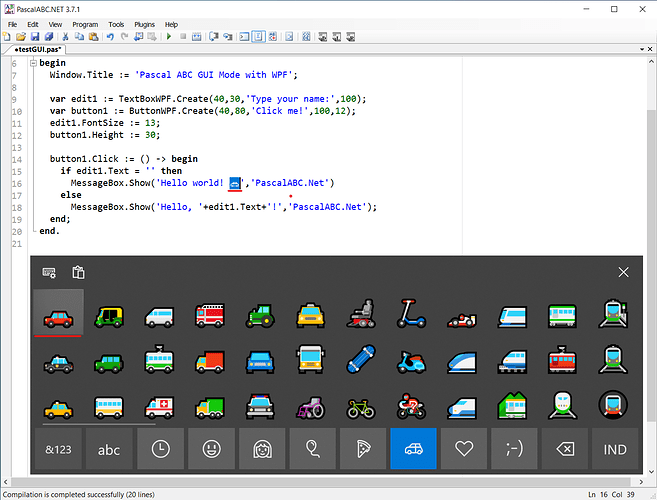Insert red delivery truck emoji
The width and height of the screenshot is (657, 500).
coord(210,362)
